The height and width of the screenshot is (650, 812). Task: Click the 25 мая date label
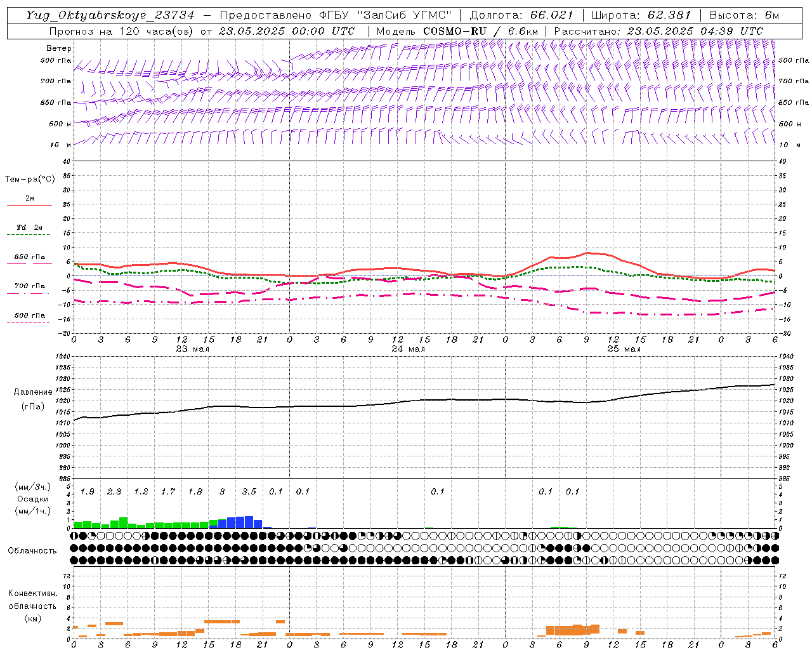[x=624, y=349]
